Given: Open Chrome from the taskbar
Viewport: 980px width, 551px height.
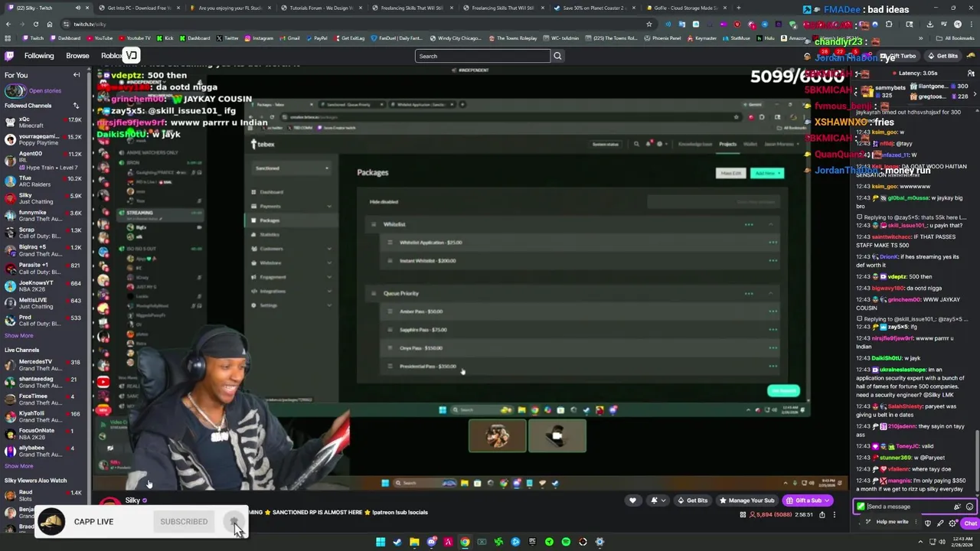Looking at the screenshot, I should tap(465, 542).
